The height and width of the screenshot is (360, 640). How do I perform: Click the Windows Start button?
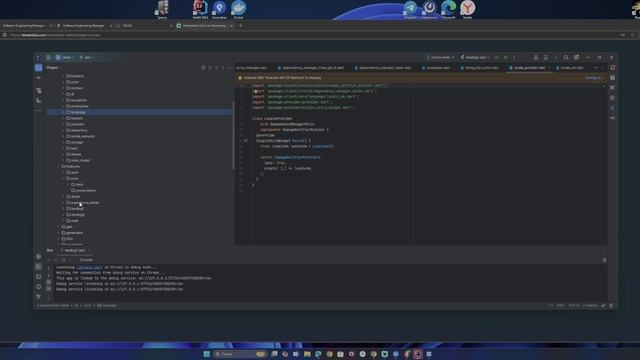tap(207, 354)
